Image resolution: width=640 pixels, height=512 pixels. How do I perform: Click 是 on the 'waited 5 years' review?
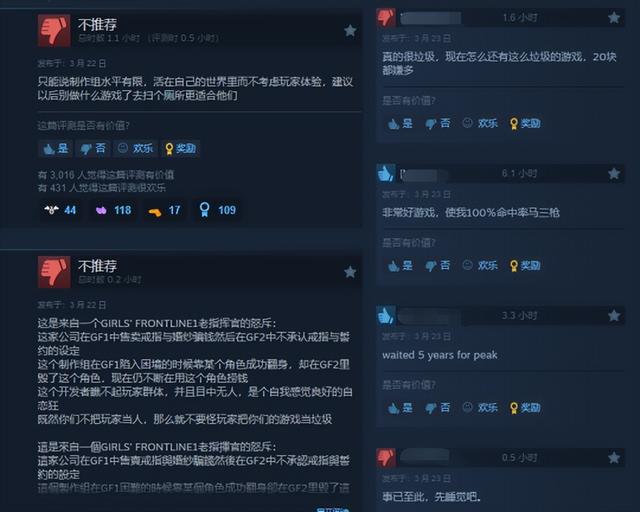(x=400, y=407)
